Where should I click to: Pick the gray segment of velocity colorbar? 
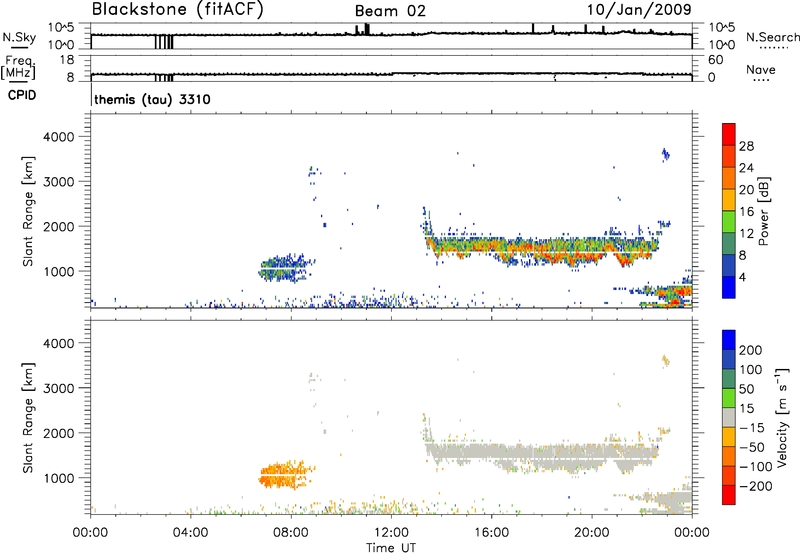(x=729, y=417)
